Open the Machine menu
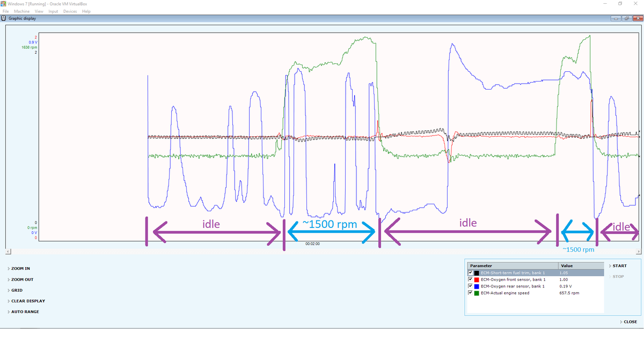Image resolution: width=644 pixels, height=362 pixels. pyautogui.click(x=22, y=11)
